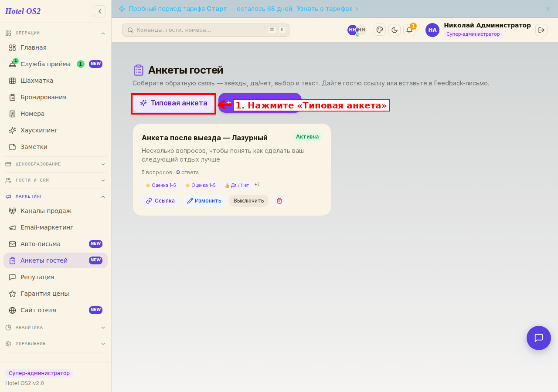The height and width of the screenshot is (392, 558).
Task: Click the АНАЛИТИКА pie chart icon
Action: point(8,328)
